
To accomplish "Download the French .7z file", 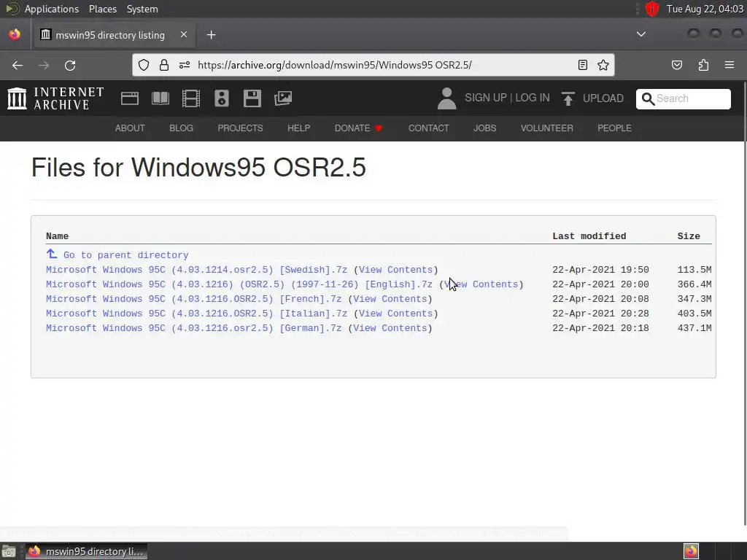I will [193, 299].
